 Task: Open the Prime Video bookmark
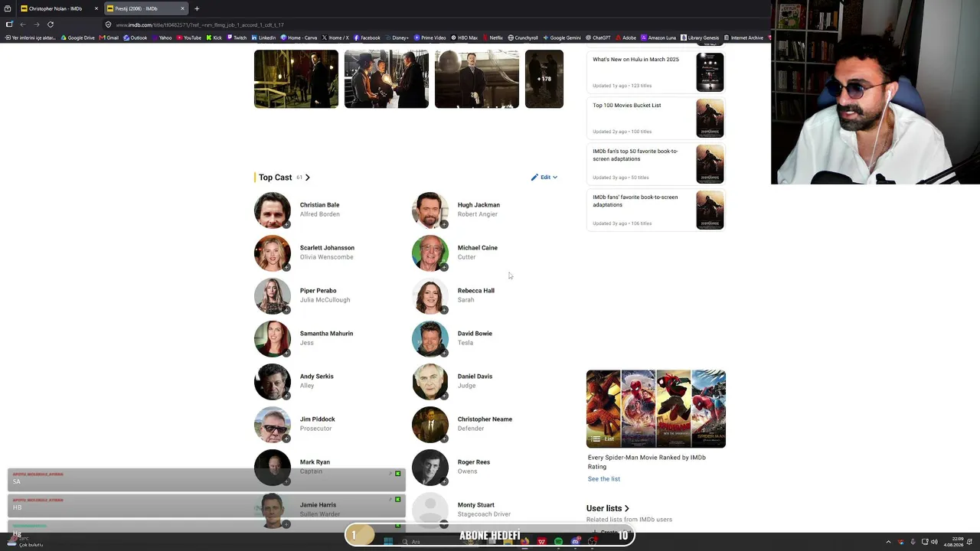pos(430,37)
